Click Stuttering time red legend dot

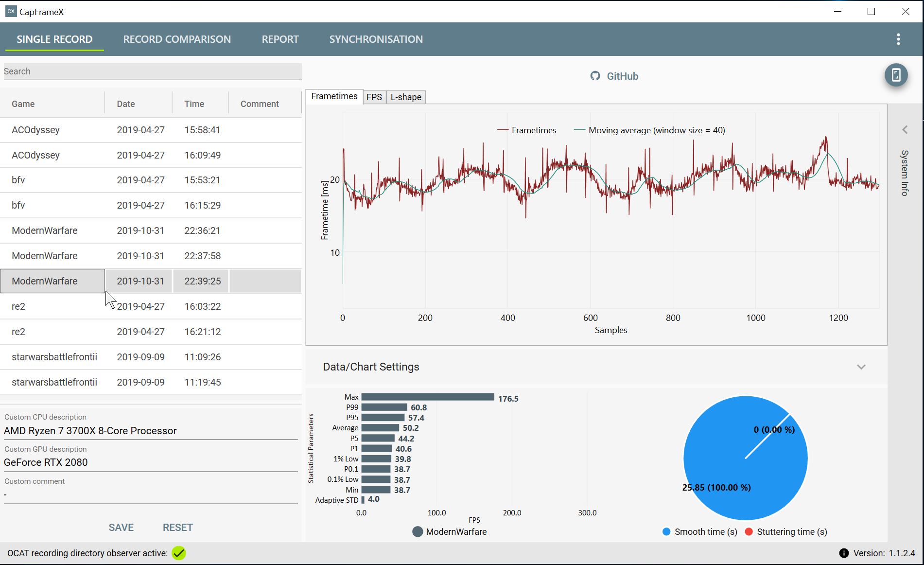tap(749, 532)
